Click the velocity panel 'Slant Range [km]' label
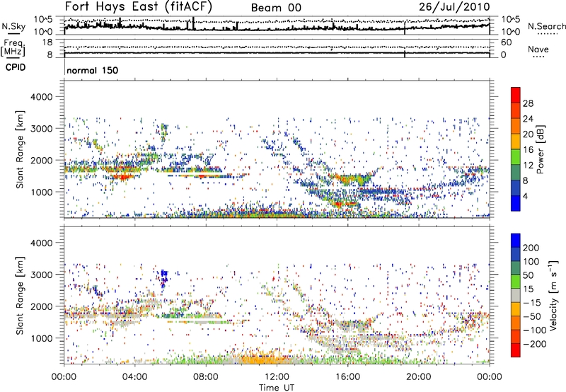The width and height of the screenshot is (566, 392). click(20, 295)
